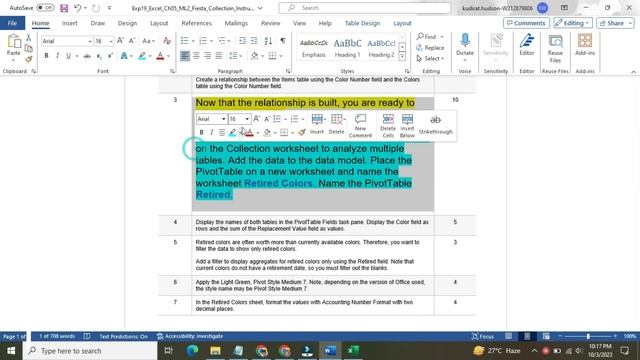640x360 pixels.
Task: Open the ribbon Borders dropdown arrow
Action: tap(280, 56)
